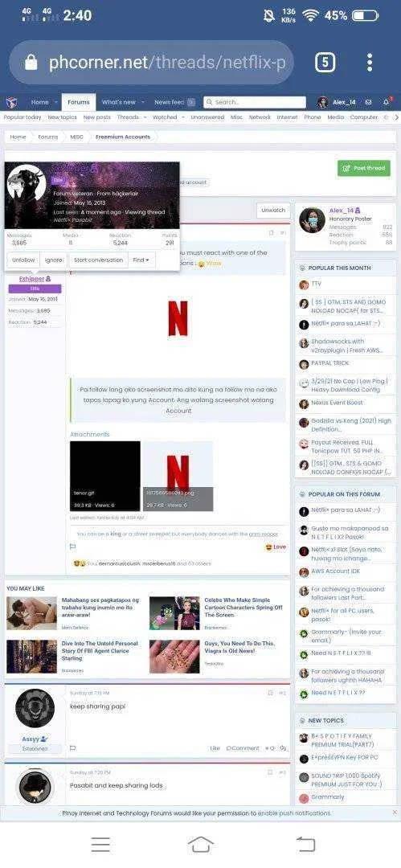Click avatar beside TTV popular thread
This screenshot has height=868, width=401.
[304, 285]
